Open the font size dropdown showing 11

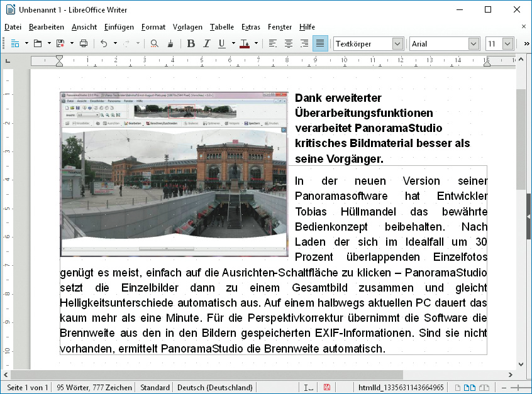(x=507, y=44)
